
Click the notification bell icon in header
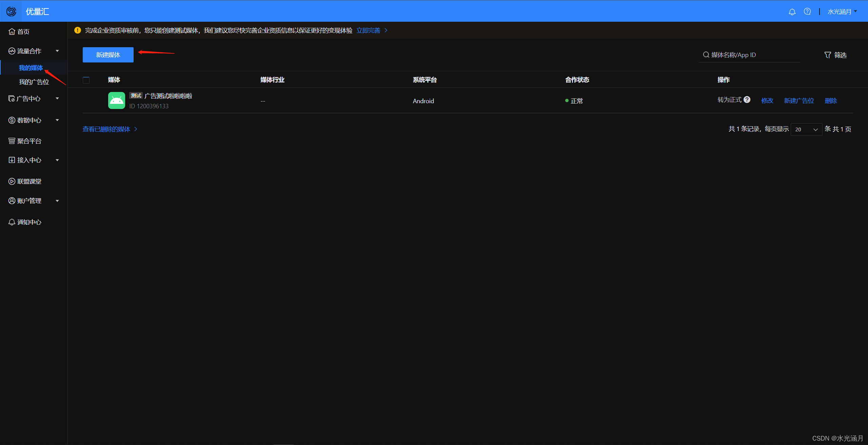[x=792, y=12]
